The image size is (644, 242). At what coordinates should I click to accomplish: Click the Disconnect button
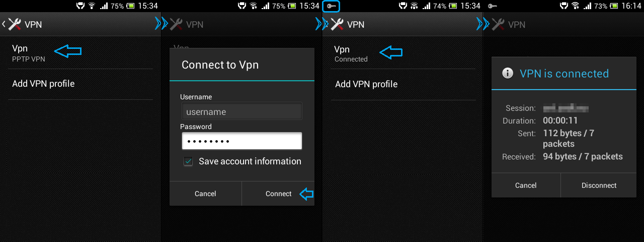(599, 185)
